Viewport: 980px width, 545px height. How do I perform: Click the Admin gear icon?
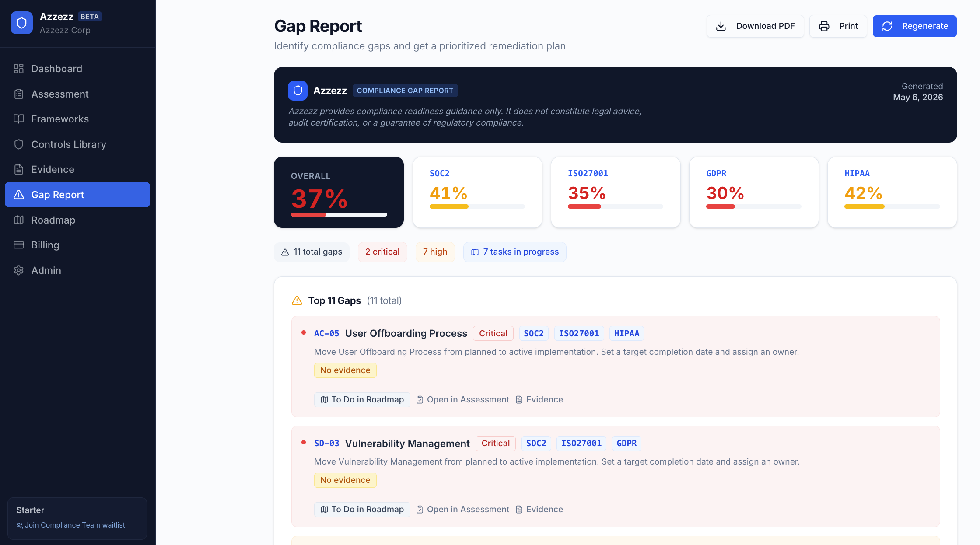19,270
